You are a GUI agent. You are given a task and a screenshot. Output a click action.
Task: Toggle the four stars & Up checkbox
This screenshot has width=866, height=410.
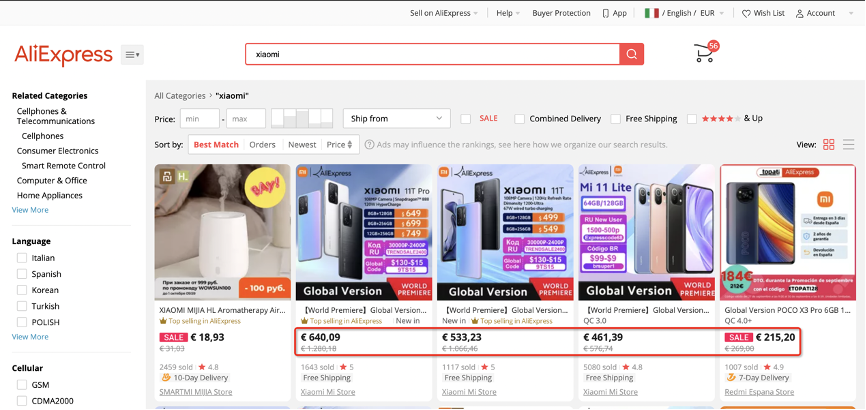(x=692, y=119)
